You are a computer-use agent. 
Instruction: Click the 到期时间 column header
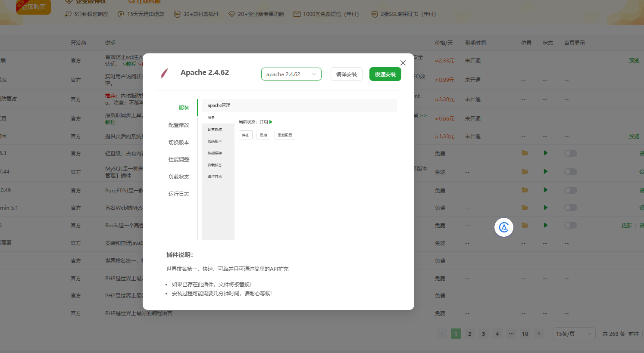[x=475, y=43]
